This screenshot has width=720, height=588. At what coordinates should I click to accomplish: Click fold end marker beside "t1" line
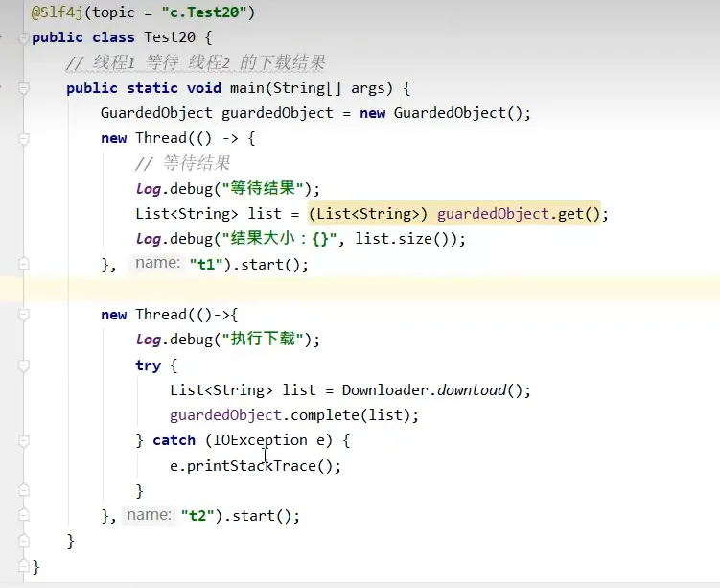(x=23, y=264)
